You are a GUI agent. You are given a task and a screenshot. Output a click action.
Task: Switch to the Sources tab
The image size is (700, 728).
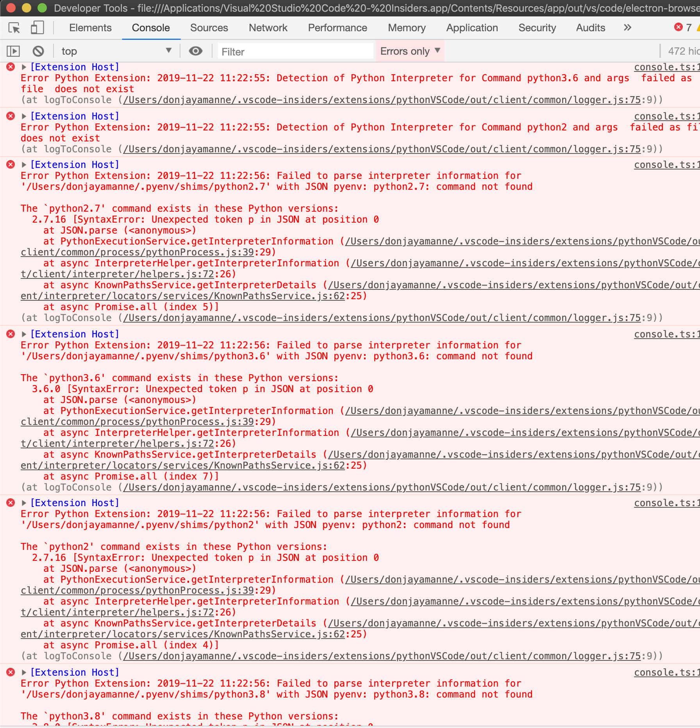209,28
